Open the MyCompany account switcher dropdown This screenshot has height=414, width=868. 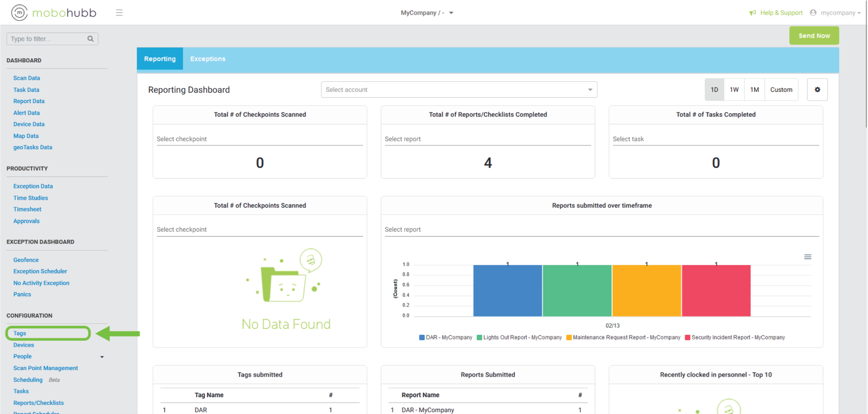451,12
